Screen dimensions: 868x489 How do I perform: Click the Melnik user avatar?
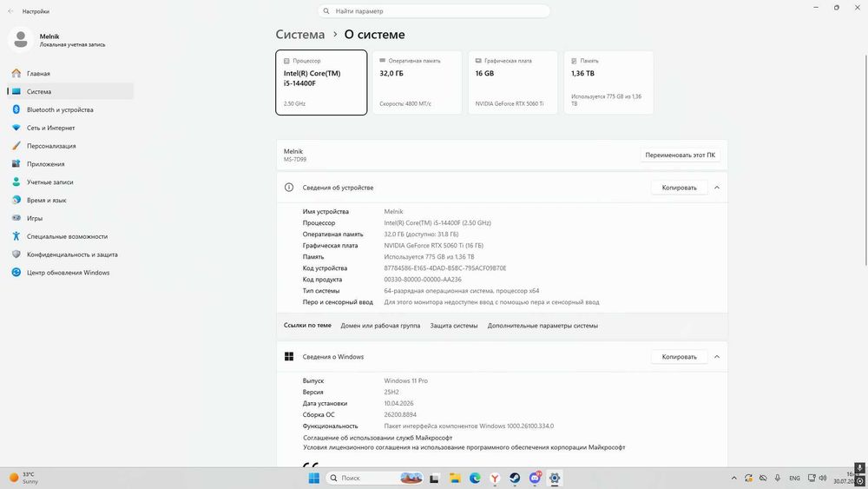pos(21,39)
